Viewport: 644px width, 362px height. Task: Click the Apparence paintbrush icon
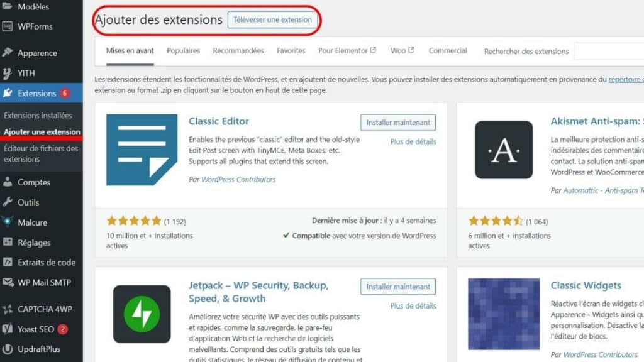tap(8, 53)
